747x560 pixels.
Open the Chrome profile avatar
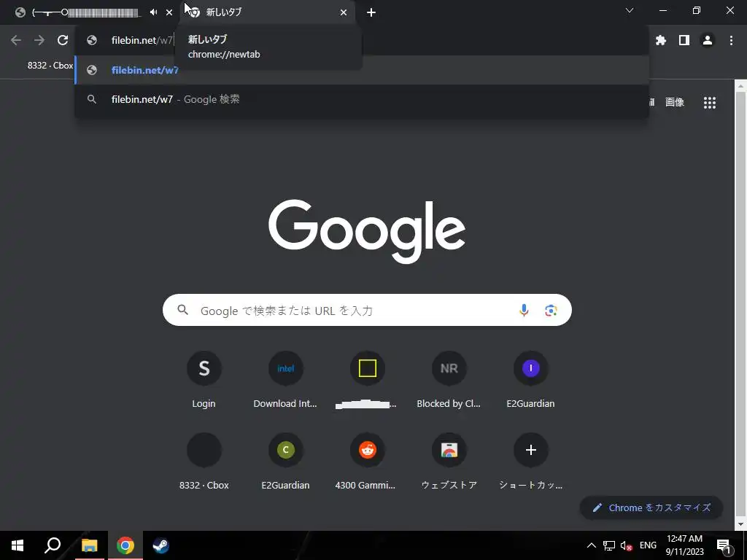pos(708,41)
